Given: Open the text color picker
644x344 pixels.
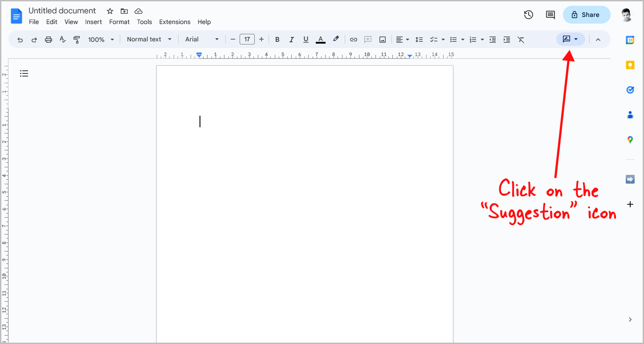Looking at the screenshot, I should point(320,39).
